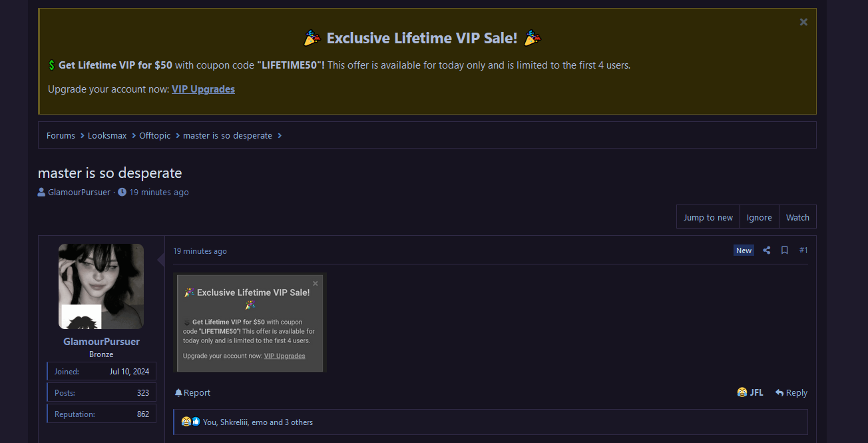Open the VIP Upgrades link in banner
This screenshot has height=443, width=868.
tap(203, 89)
